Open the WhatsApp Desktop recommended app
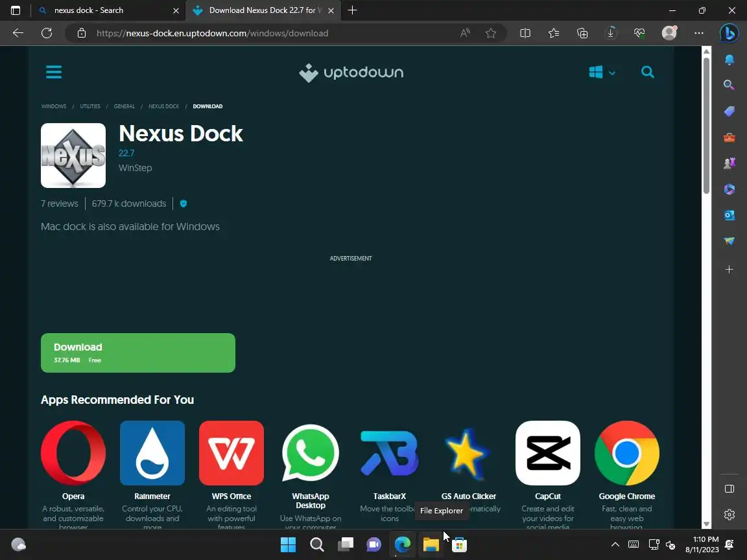The height and width of the screenshot is (560, 747). tap(311, 453)
